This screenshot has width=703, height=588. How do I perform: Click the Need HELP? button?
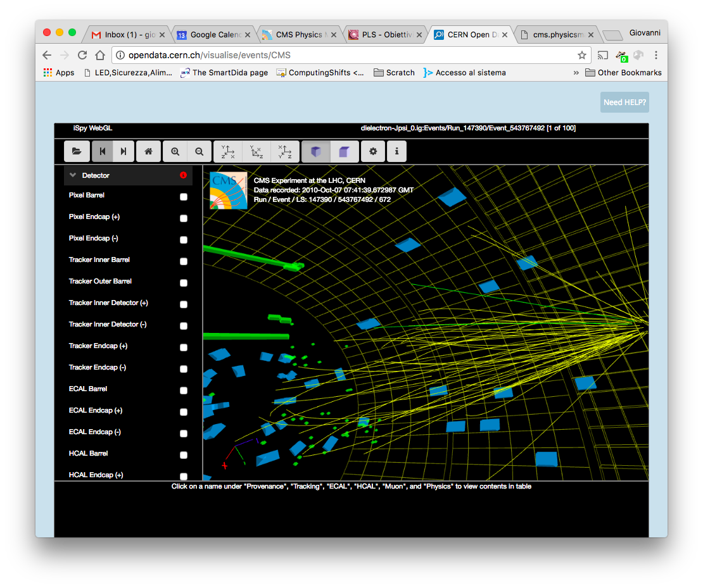[x=624, y=103]
